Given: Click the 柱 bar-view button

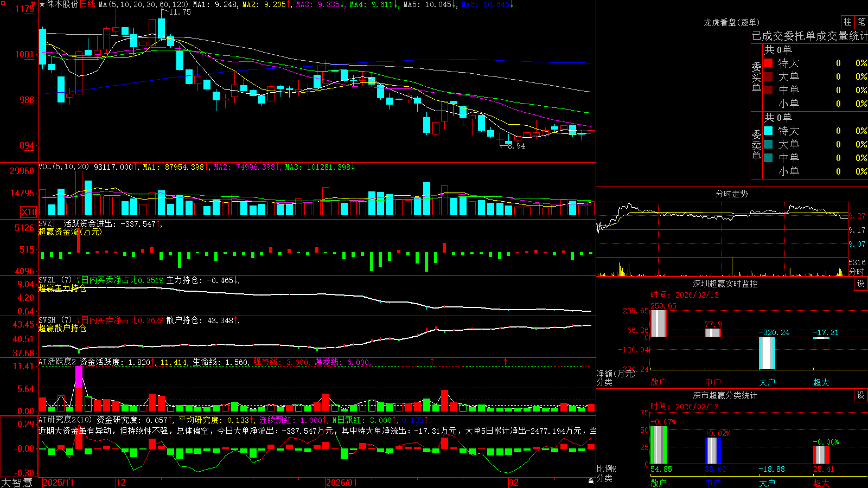Looking at the screenshot, I should click(847, 22).
